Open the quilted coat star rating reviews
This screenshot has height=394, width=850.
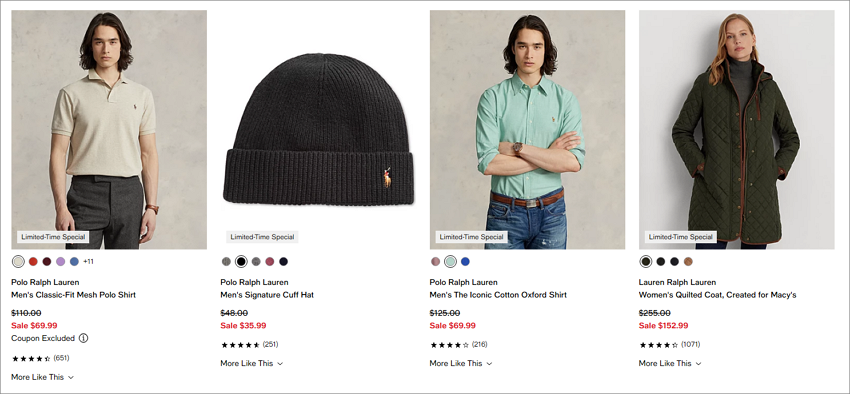pyautogui.click(x=669, y=345)
